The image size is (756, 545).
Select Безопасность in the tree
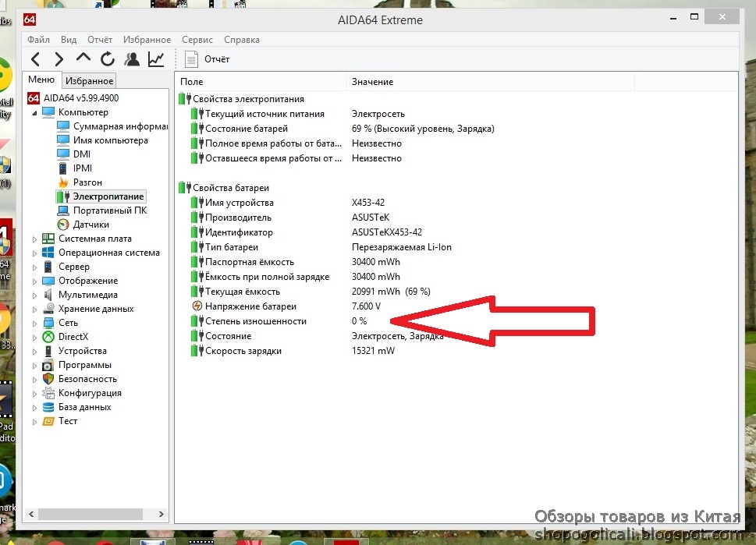coord(87,379)
